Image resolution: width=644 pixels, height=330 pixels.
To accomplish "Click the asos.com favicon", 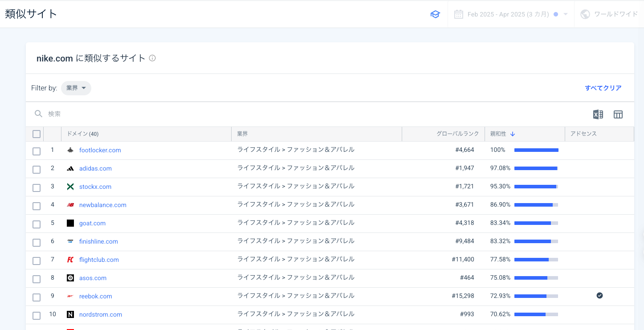I will point(70,278).
